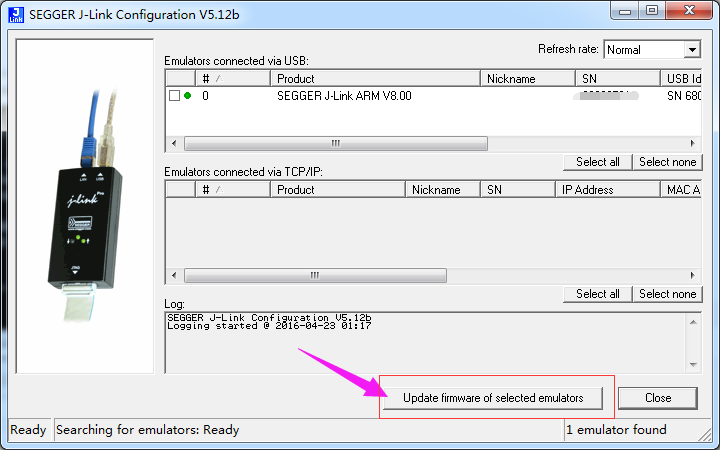Click the Close button

[x=658, y=398]
